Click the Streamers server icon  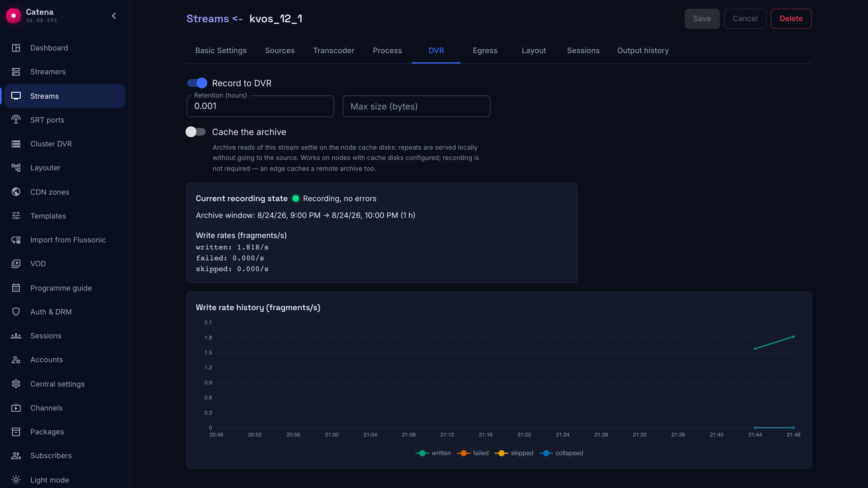click(x=16, y=72)
